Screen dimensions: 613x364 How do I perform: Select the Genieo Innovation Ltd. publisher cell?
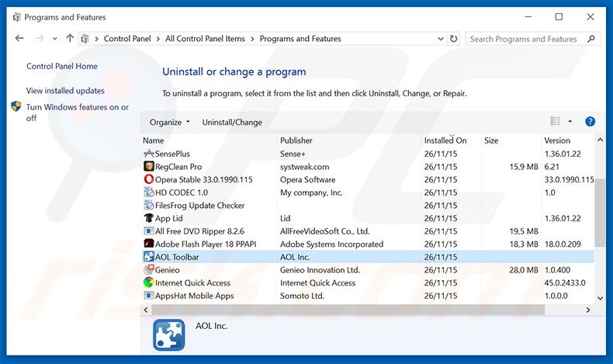tap(320, 270)
